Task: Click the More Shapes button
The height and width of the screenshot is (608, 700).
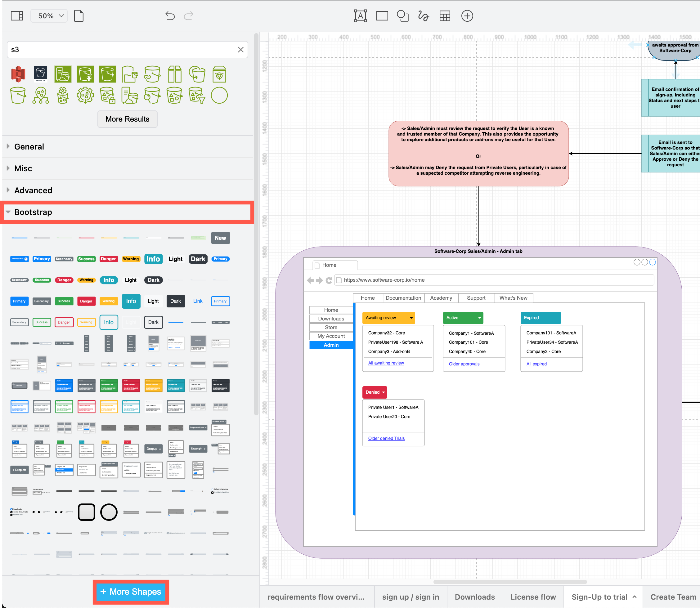Action: (131, 592)
